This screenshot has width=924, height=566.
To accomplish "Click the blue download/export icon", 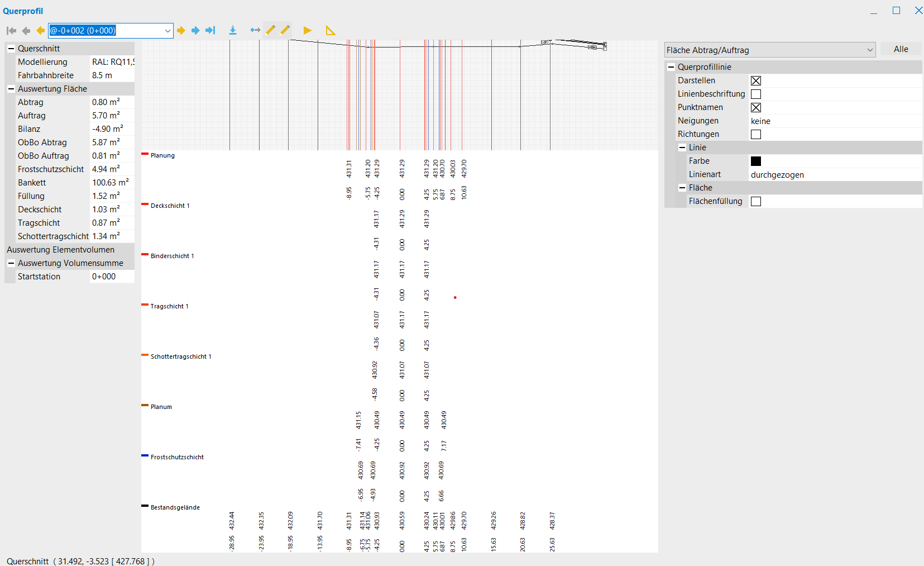I will click(x=233, y=31).
